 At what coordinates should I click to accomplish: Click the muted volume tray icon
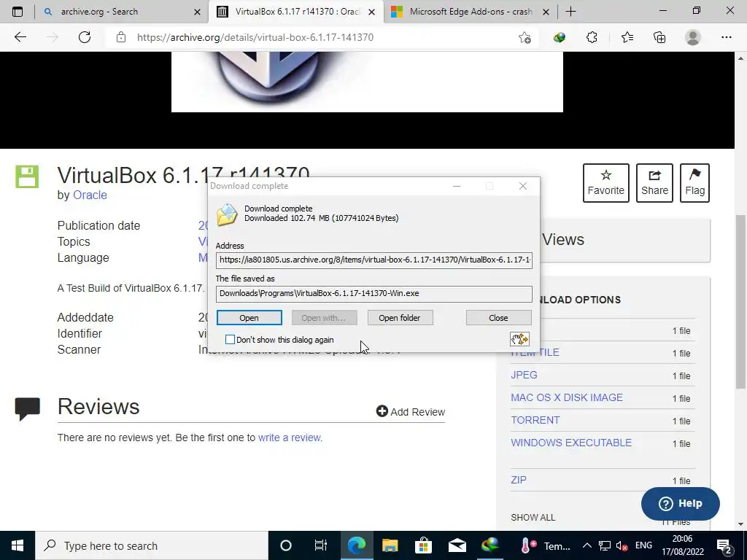click(x=622, y=545)
